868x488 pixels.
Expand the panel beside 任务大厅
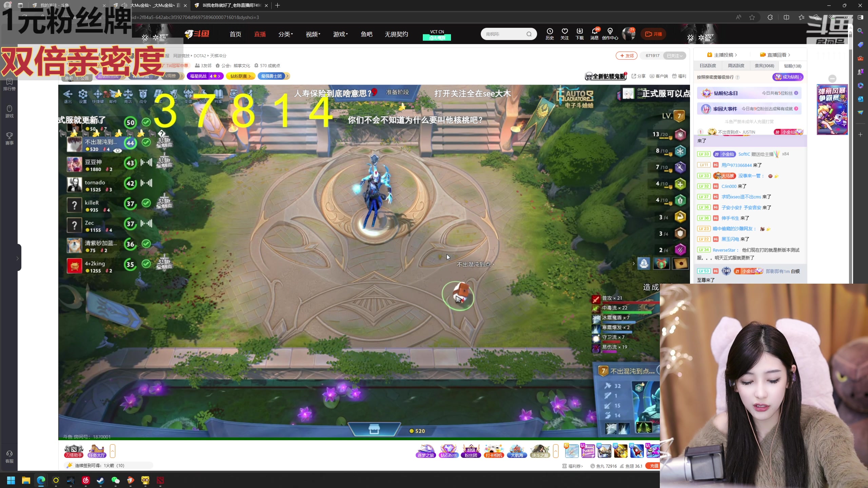point(113,451)
